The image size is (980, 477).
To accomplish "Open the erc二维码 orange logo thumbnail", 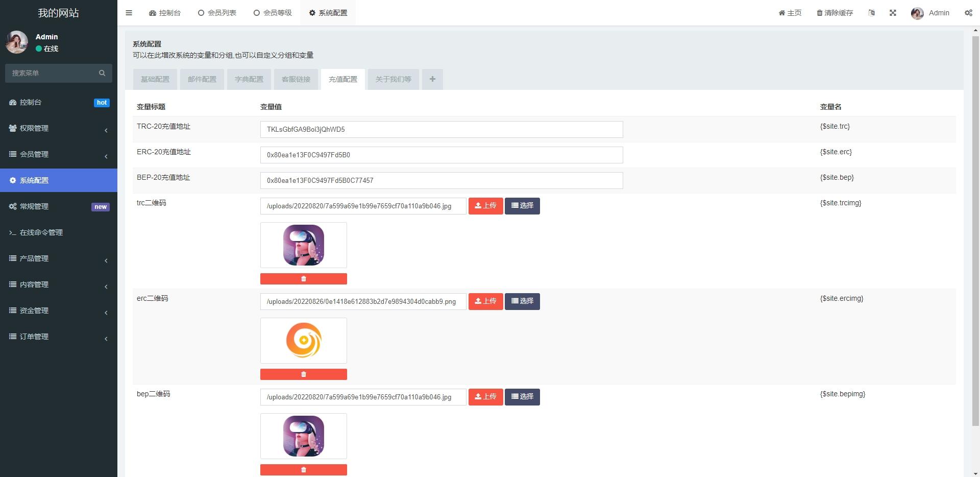I will (304, 341).
